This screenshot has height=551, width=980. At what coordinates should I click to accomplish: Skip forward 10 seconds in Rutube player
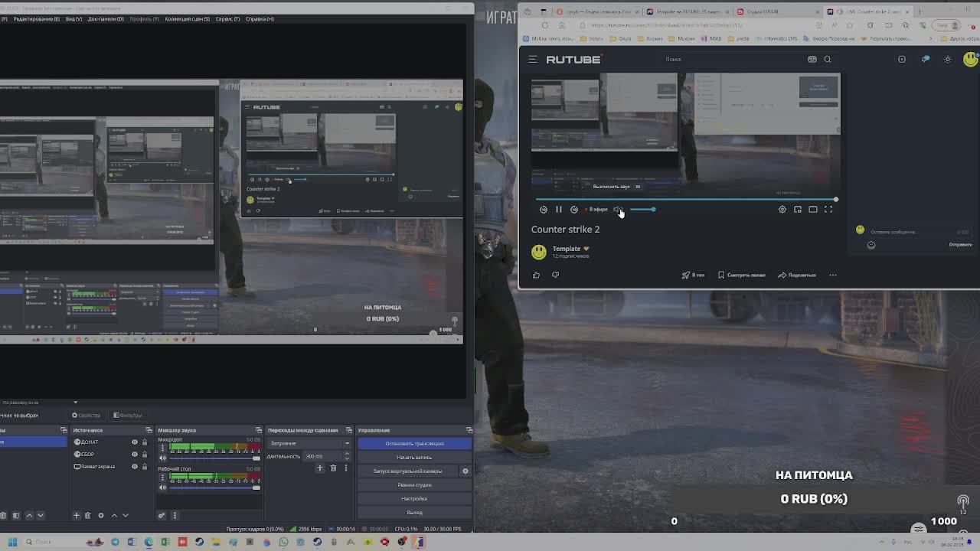[574, 209]
